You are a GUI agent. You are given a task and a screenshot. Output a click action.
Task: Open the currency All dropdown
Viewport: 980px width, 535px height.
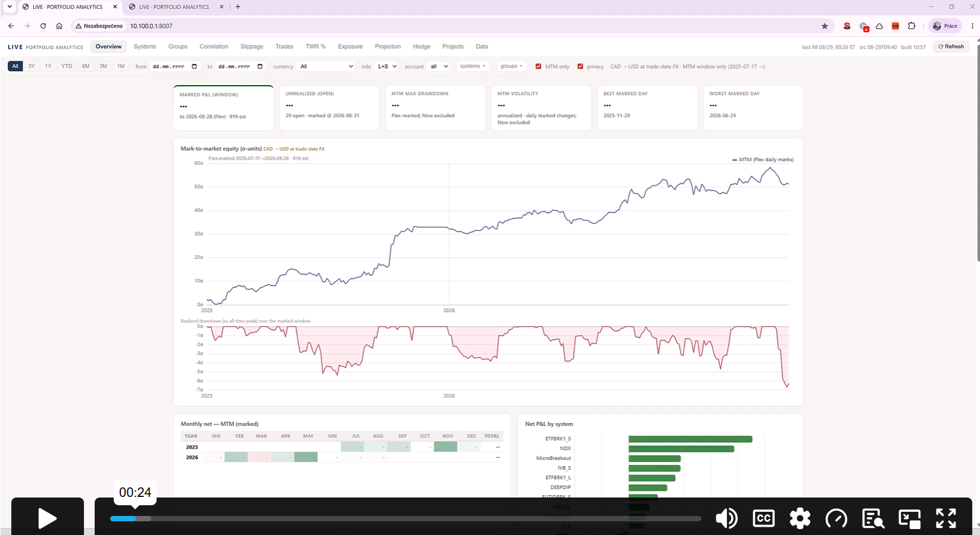coord(326,67)
